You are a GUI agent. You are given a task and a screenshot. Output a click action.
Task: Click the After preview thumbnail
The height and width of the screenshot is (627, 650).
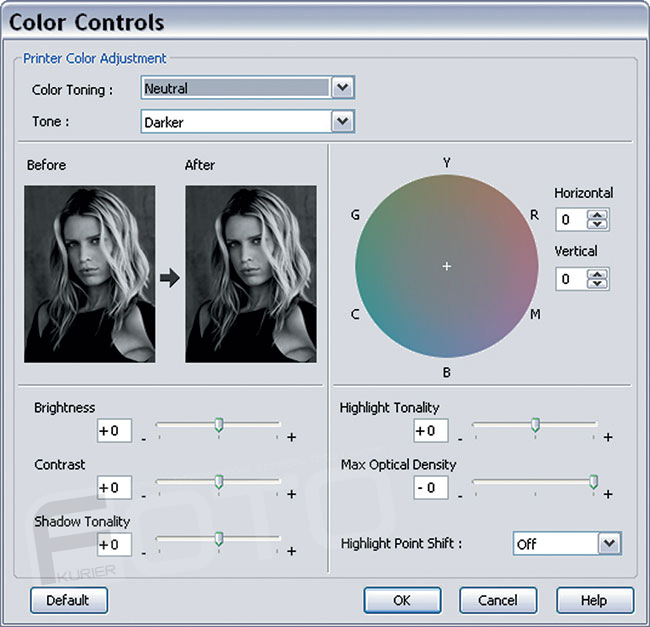click(x=251, y=273)
